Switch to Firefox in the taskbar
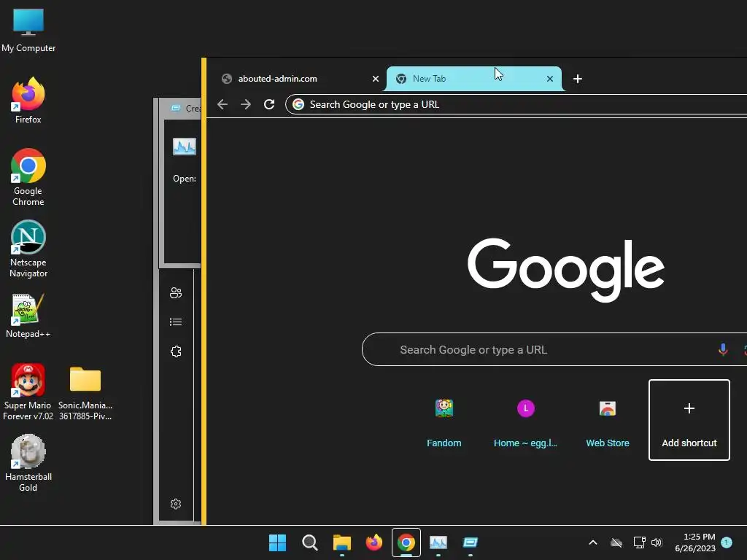 tap(374, 542)
